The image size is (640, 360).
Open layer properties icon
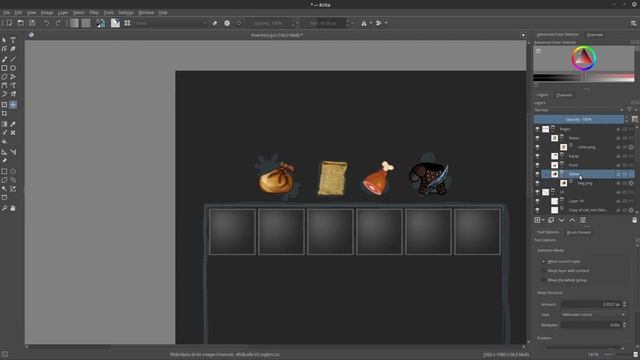[x=583, y=220]
